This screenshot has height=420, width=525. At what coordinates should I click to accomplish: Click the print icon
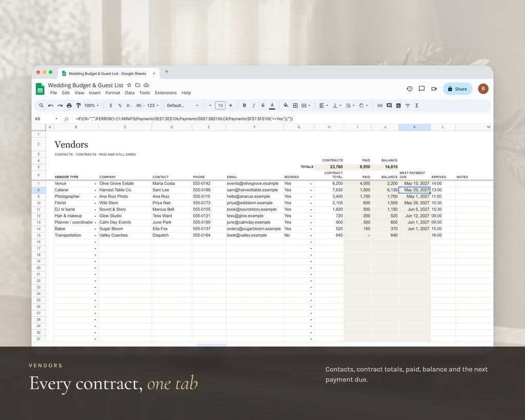69,106
